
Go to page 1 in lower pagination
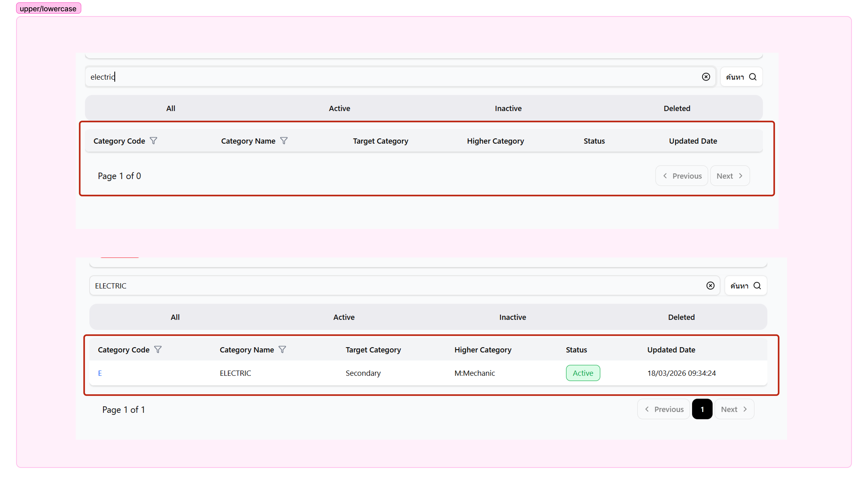coord(702,409)
